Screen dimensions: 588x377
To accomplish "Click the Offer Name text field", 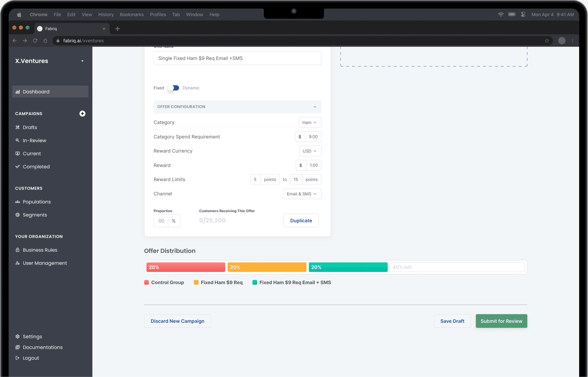I will [x=238, y=58].
